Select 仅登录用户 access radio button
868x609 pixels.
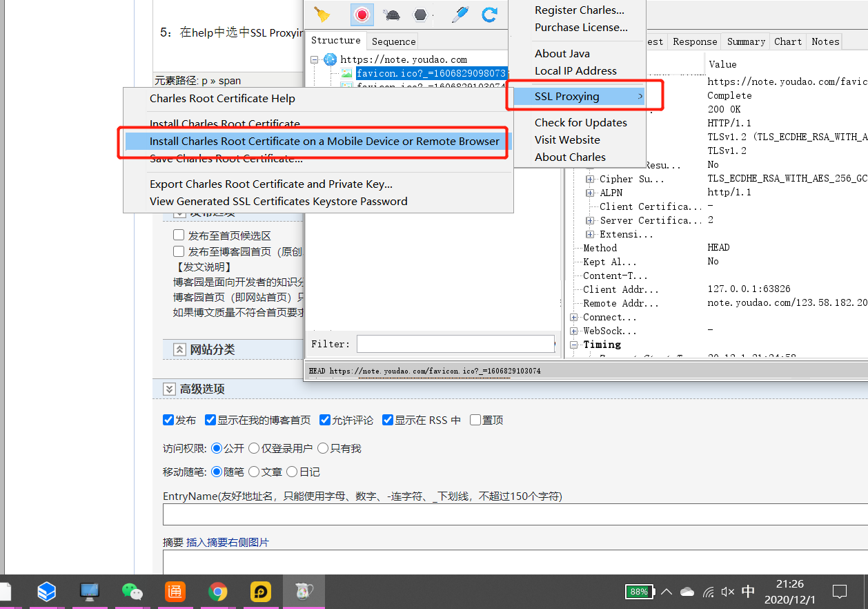(253, 448)
